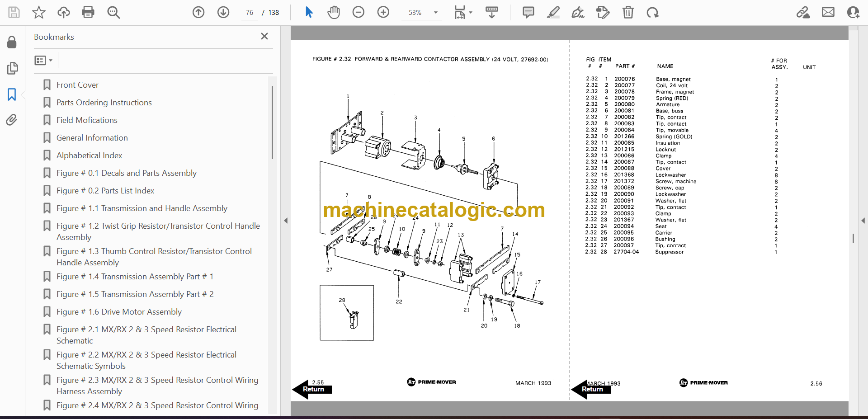Go to the previous page with the up arrow
This screenshot has width=868, height=419.
(x=198, y=12)
